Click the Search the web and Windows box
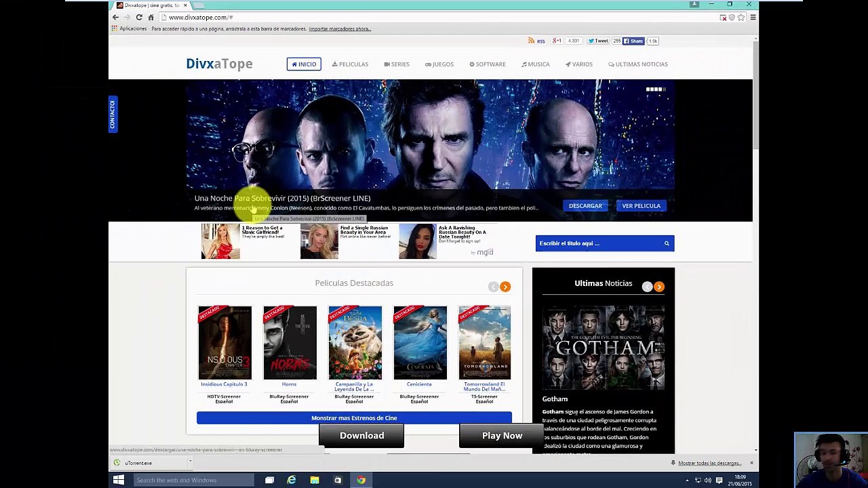 (193, 480)
